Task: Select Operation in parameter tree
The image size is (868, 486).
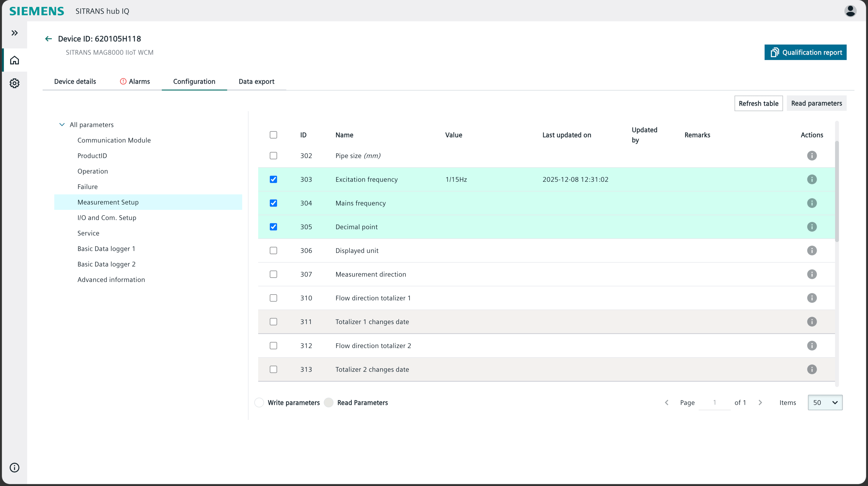Action: 93,171
